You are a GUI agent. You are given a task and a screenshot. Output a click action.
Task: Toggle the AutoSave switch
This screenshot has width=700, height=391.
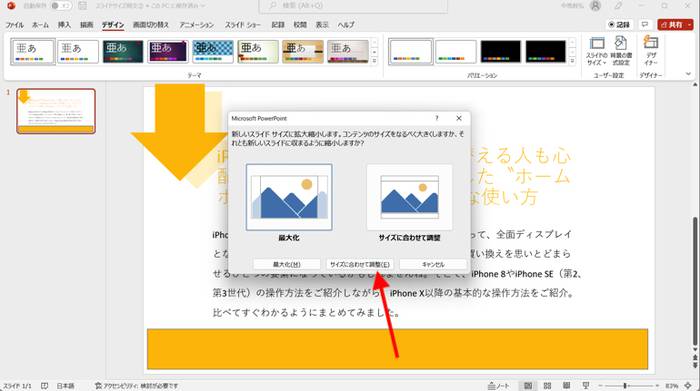(61, 6)
